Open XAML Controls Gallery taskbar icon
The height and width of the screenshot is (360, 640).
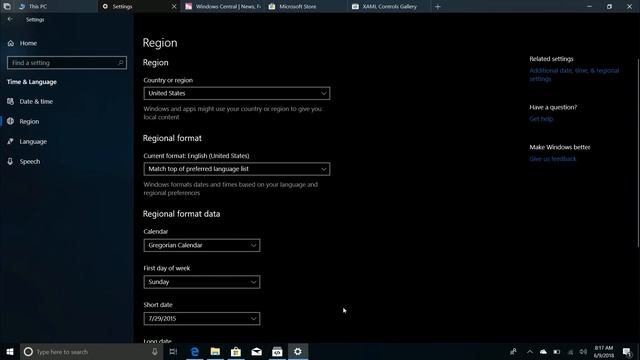277,351
